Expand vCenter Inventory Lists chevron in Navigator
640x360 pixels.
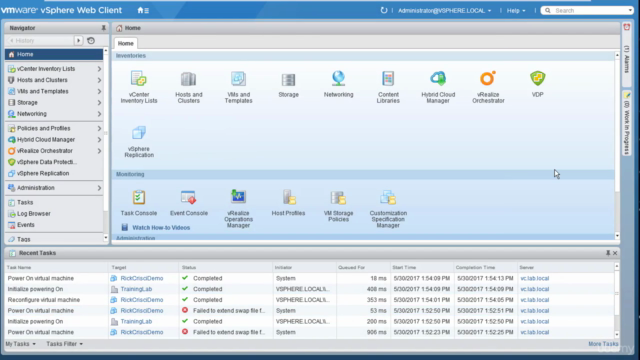coord(99,69)
